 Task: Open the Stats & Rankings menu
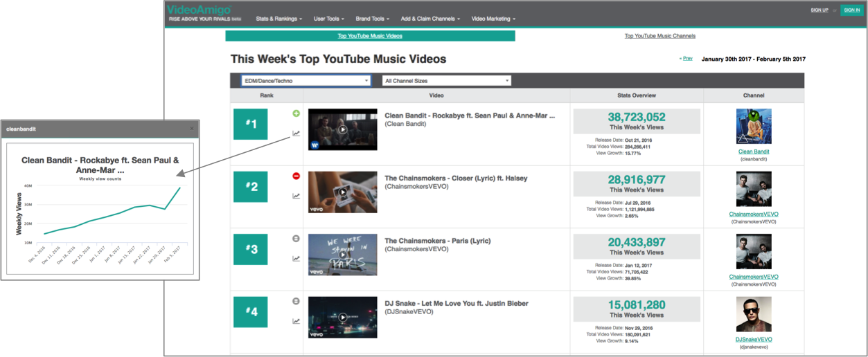pos(278,19)
